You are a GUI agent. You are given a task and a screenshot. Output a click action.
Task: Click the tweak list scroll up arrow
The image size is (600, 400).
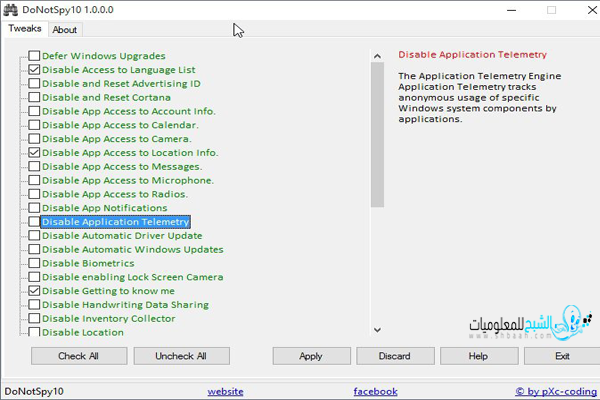click(x=377, y=57)
